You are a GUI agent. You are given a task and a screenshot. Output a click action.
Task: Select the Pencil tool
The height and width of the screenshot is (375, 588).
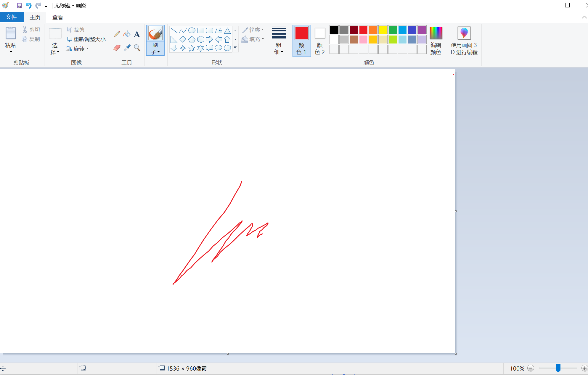tap(117, 34)
